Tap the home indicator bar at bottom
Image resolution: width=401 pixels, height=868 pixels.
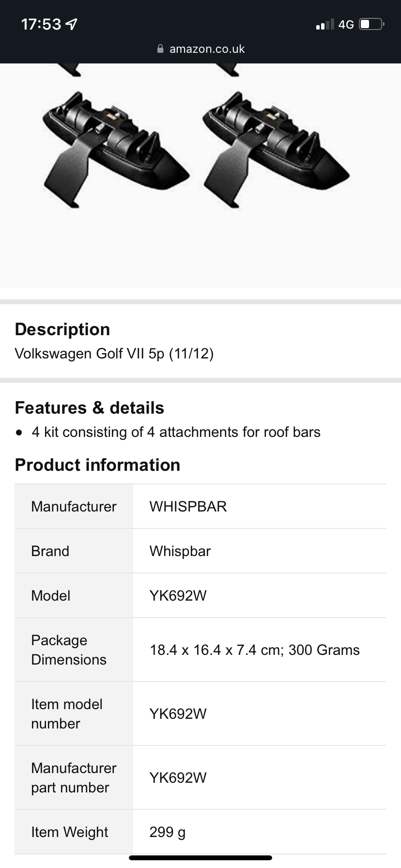tap(200, 858)
